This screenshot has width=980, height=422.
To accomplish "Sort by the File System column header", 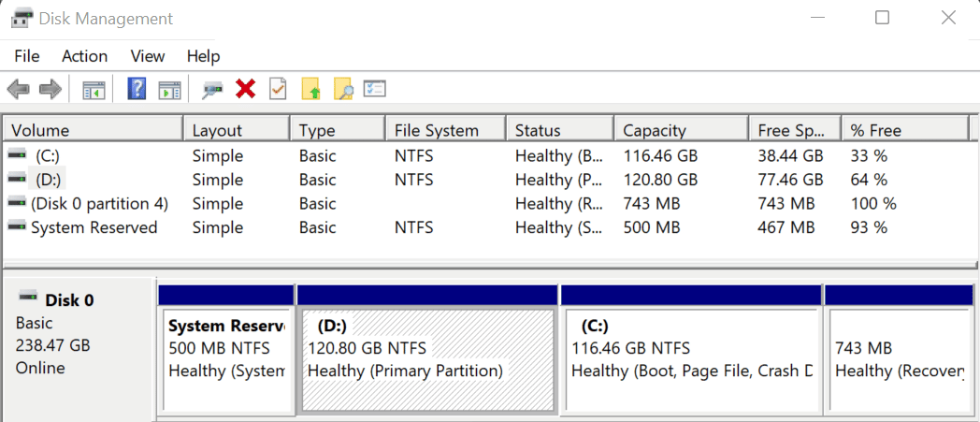I will [446, 130].
